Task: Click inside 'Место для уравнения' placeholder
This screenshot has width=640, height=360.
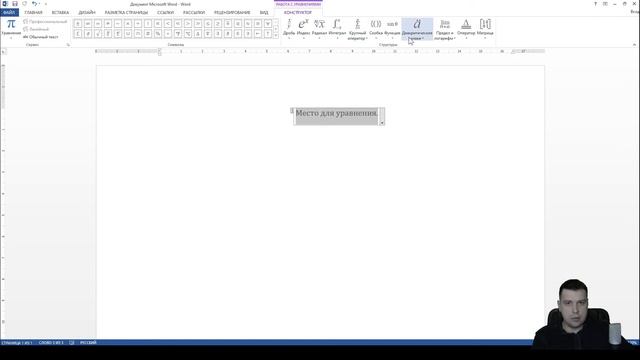Action: pyautogui.click(x=337, y=113)
